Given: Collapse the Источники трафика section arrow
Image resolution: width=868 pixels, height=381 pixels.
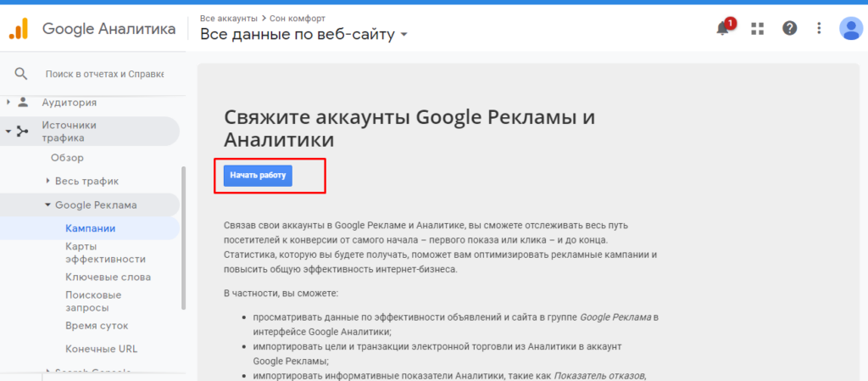Looking at the screenshot, I should click(x=8, y=132).
